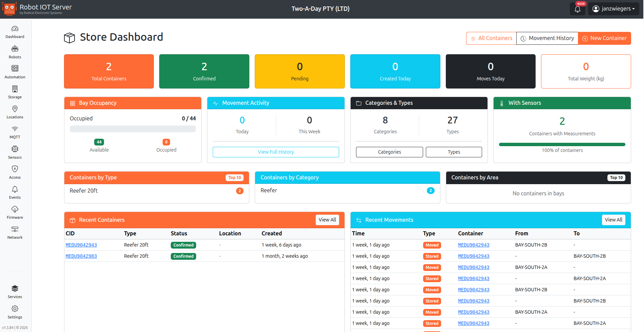Click the Recent Movements arrows icon
Viewport: 644px width, 332px height.
[359, 220]
